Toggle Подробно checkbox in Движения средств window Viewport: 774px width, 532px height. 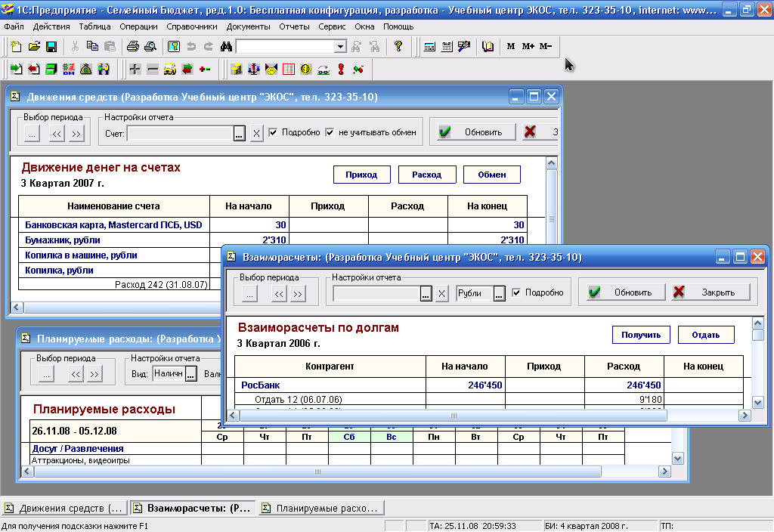(273, 132)
